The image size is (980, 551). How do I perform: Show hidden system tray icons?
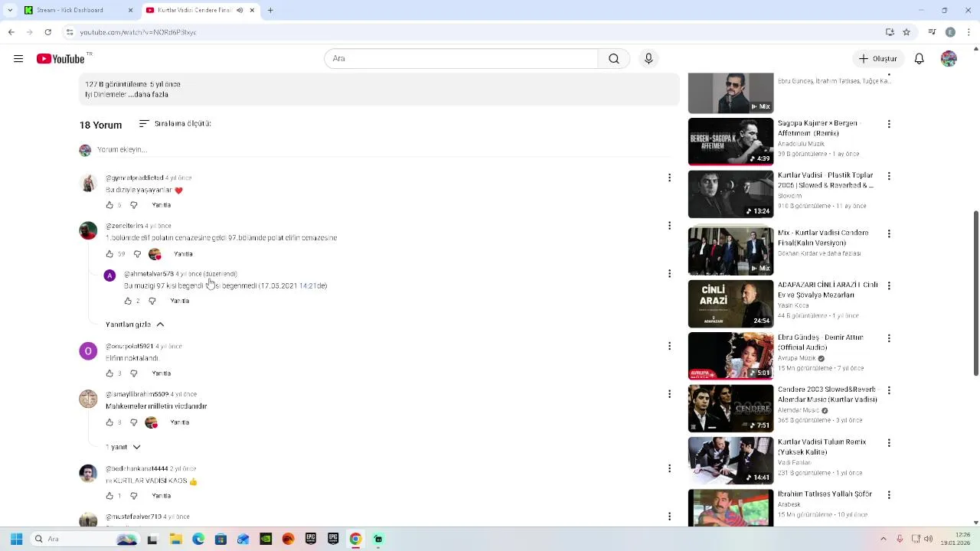point(883,539)
